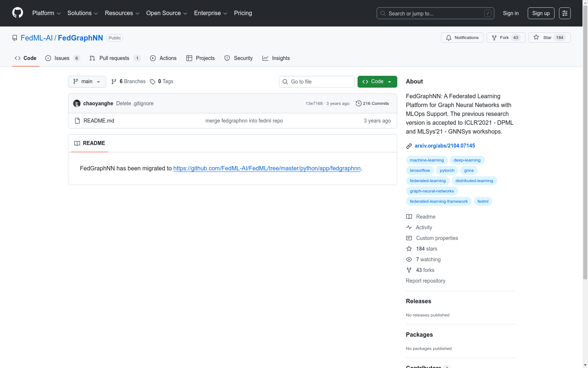Follow the migrated FedML GitHub URL link
This screenshot has width=588, height=368.
[x=267, y=168]
